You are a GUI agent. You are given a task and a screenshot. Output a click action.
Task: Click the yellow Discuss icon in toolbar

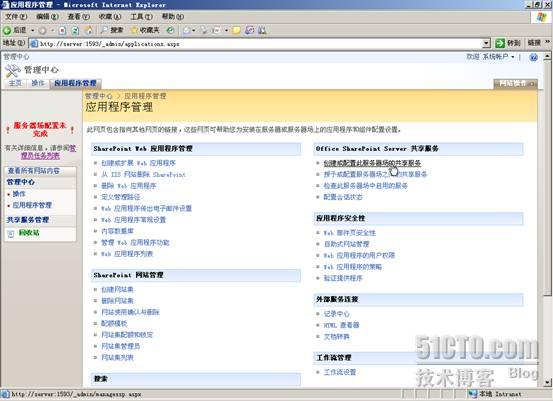pos(237,31)
